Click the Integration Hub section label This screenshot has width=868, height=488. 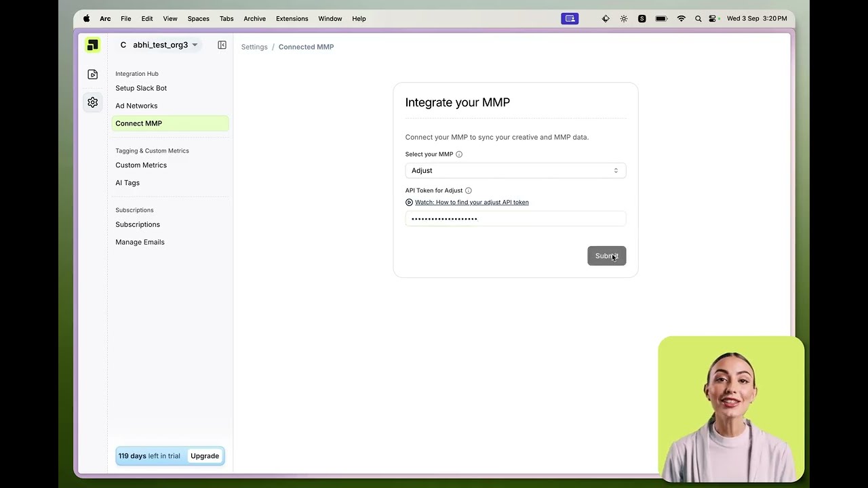tap(137, 74)
